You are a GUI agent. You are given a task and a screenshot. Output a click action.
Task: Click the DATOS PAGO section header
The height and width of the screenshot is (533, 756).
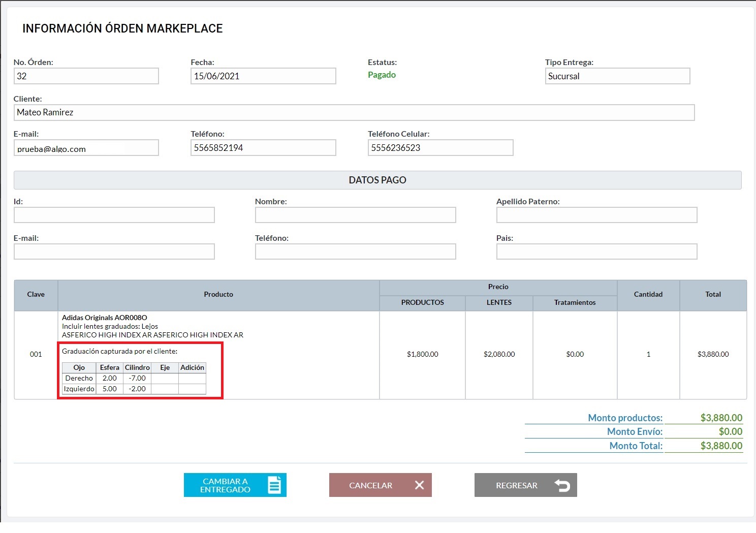pyautogui.click(x=377, y=180)
